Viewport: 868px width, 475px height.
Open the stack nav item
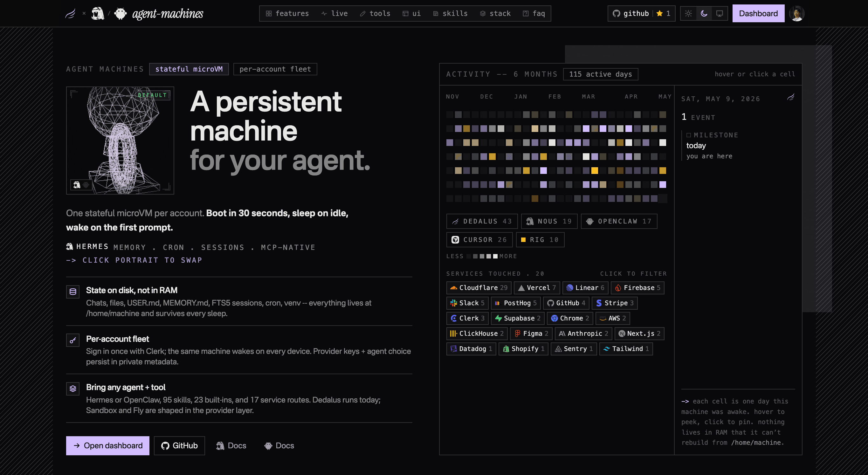point(495,13)
